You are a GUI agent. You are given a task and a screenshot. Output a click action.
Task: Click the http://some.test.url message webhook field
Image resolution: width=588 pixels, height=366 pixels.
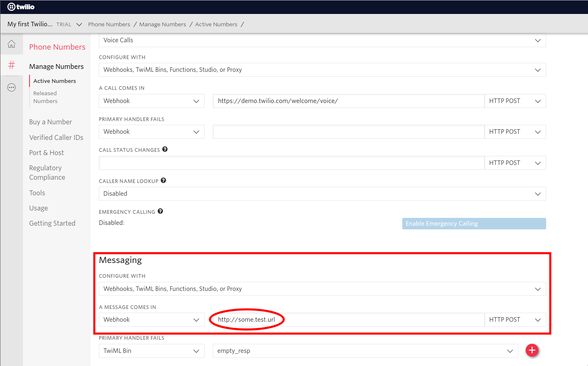click(x=349, y=320)
